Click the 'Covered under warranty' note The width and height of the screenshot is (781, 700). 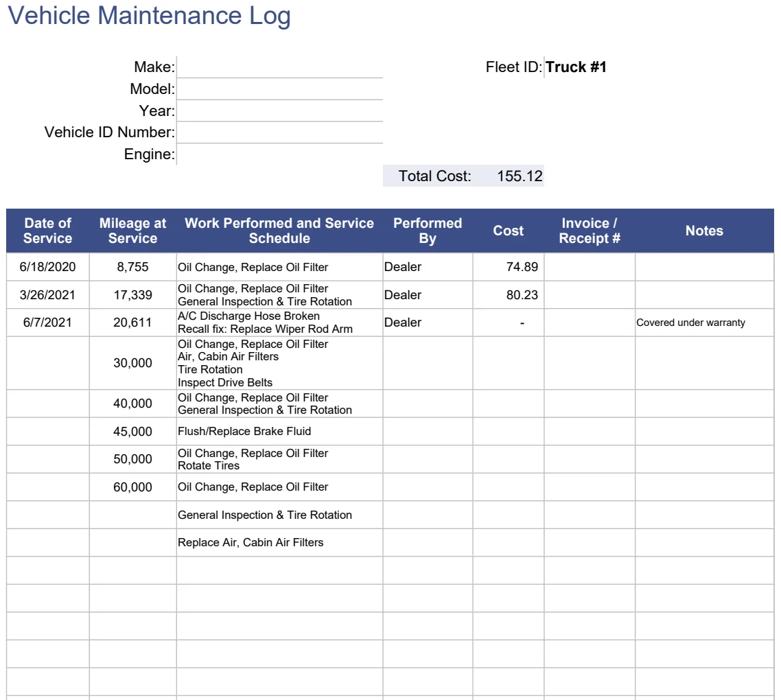pyautogui.click(x=690, y=323)
